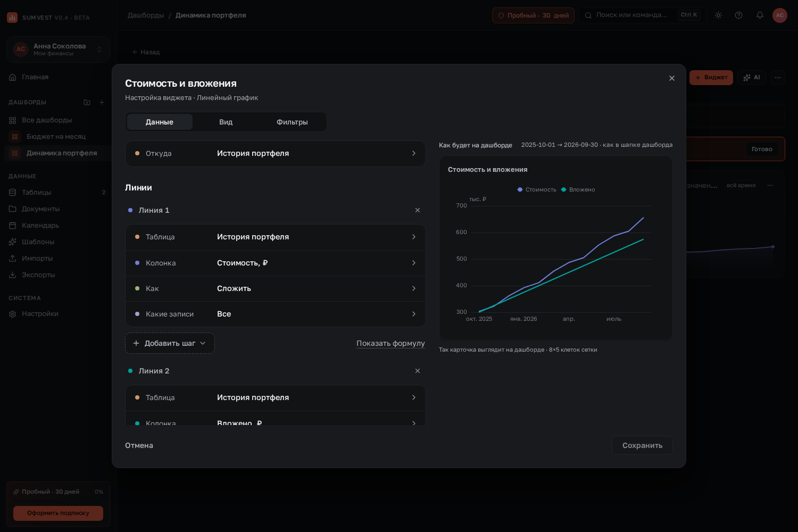Screen dimensions: 798x532
Task: Open Таблицы in the sidebar
Action: (x=57, y=192)
